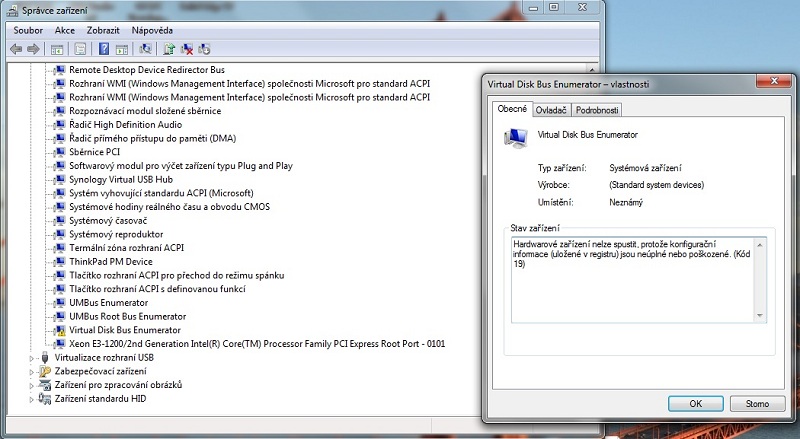Click the Uninstall device icon with red X
Image resolution: width=800 pixels, height=439 pixels.
point(187,48)
